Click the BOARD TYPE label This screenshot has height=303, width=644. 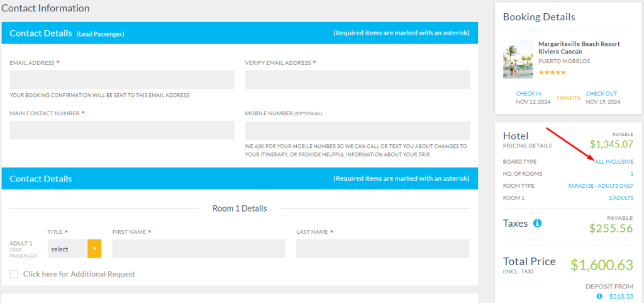coord(519,162)
